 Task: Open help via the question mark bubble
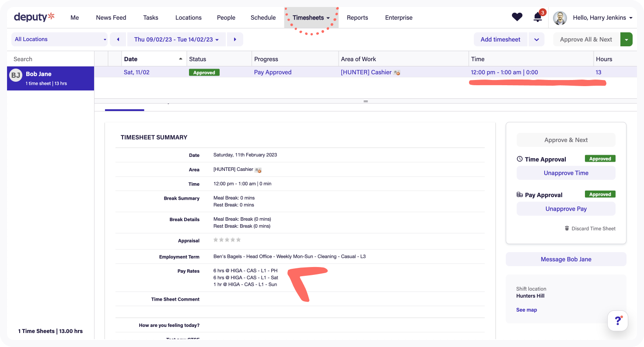click(617, 320)
